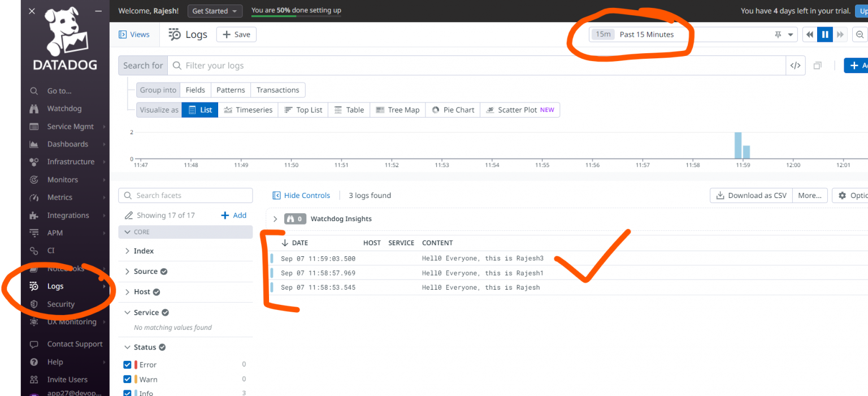The image size is (868, 396).
Task: Open Integrations from the sidebar
Action: [x=68, y=216]
